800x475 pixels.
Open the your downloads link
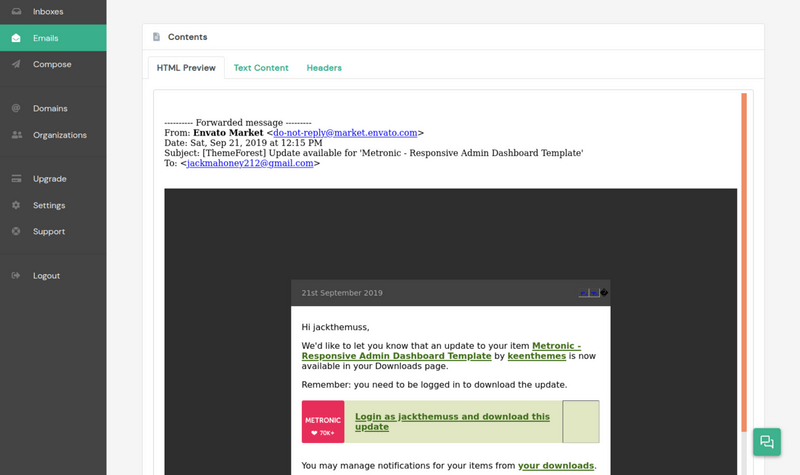pos(556,466)
